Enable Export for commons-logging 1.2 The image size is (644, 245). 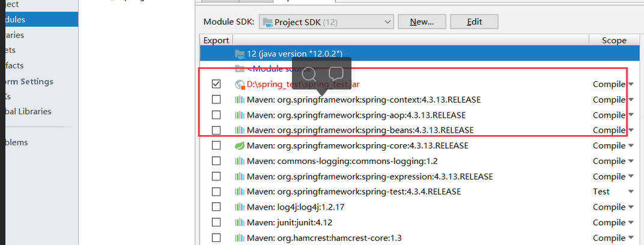(216, 161)
